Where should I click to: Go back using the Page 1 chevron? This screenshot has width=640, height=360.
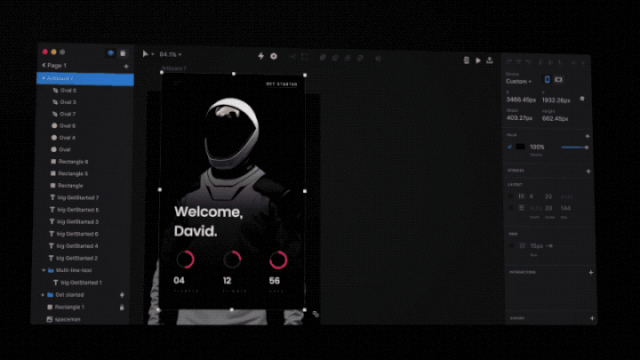tap(44, 65)
